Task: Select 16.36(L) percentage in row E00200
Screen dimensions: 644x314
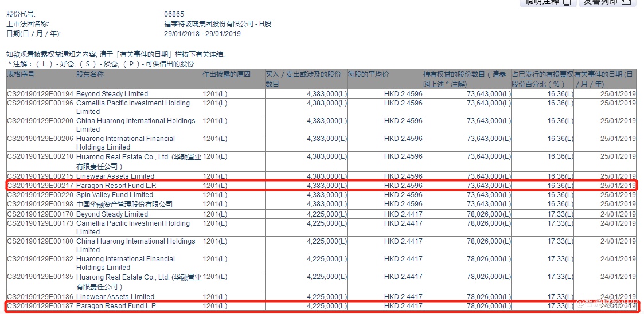Action: (560, 121)
